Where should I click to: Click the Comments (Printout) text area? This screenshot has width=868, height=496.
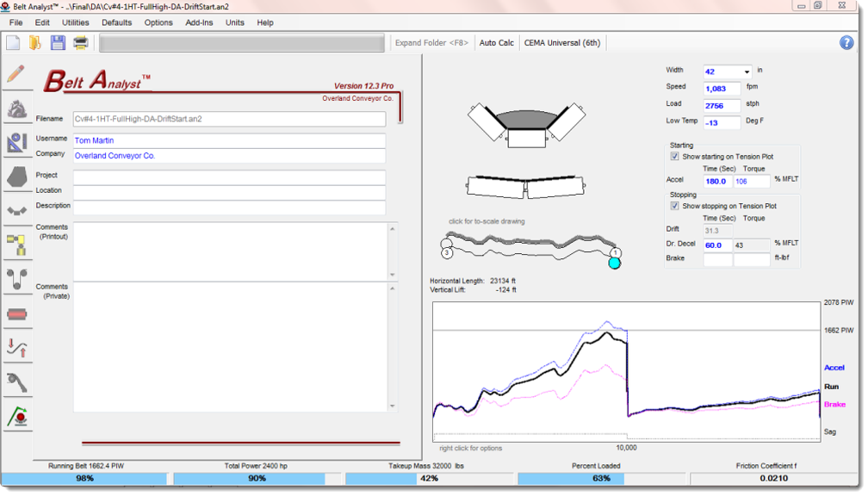(231, 251)
